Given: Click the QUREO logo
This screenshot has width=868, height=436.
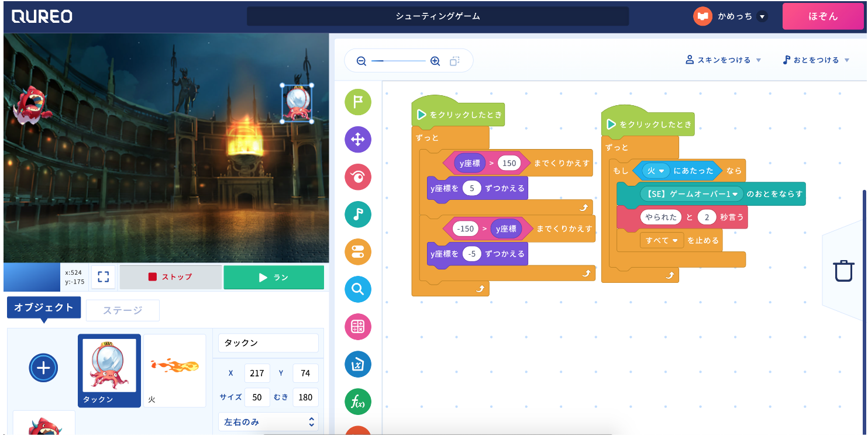Looking at the screenshot, I should click(42, 16).
